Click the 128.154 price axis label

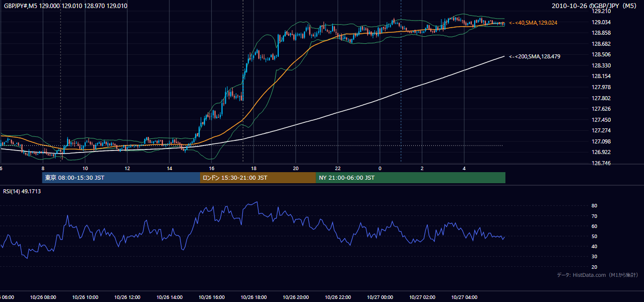(601, 77)
